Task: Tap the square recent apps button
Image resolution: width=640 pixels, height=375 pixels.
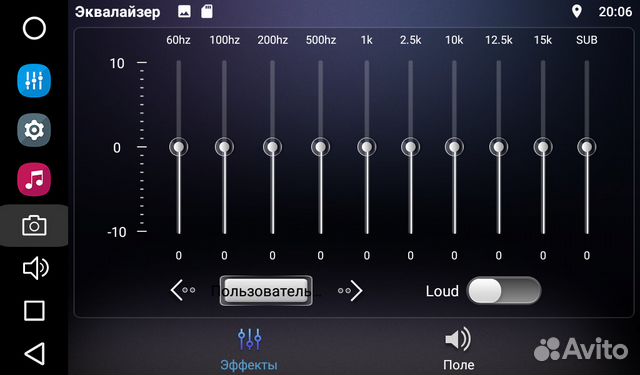Action: [x=34, y=311]
